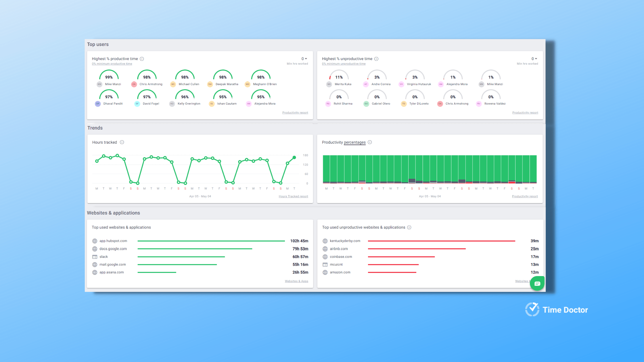This screenshot has width=644, height=362.
Task: Click the Time Doctor logo
Action: click(x=557, y=310)
